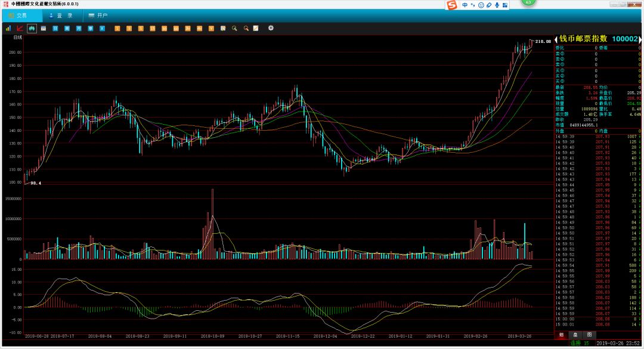Image resolution: width=644 pixels, height=349 pixels.
Task: Click the app logo in title bar
Action: pyautogui.click(x=6, y=4)
